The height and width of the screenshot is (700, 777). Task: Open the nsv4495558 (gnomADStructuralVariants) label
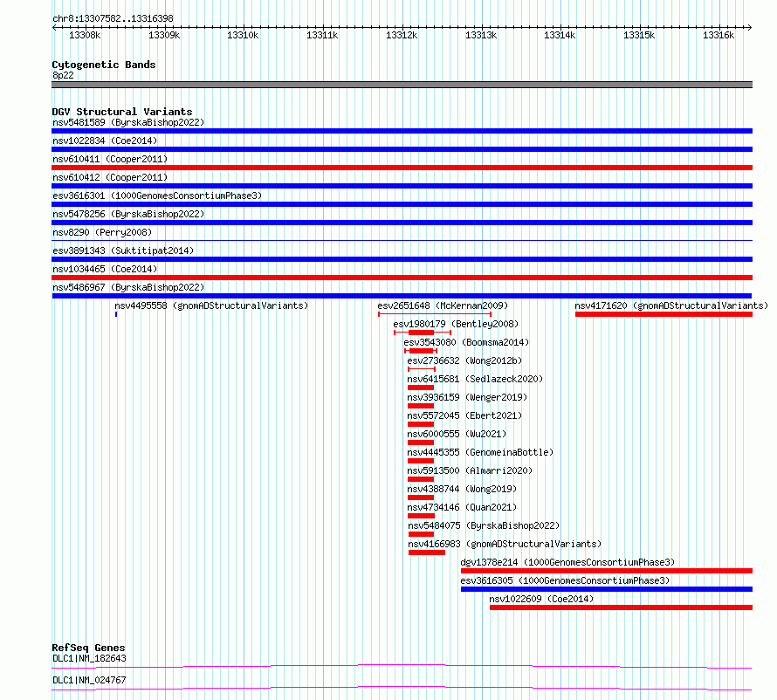pyautogui.click(x=211, y=305)
